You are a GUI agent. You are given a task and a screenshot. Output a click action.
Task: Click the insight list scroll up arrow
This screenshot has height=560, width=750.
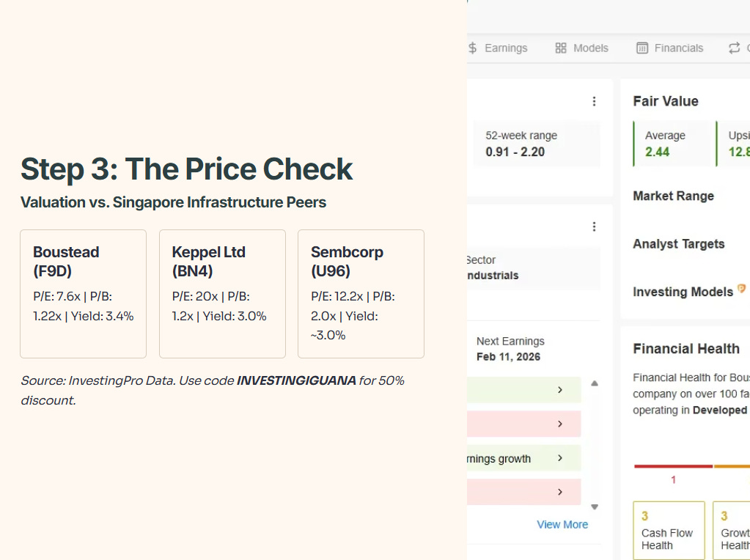[x=595, y=383]
